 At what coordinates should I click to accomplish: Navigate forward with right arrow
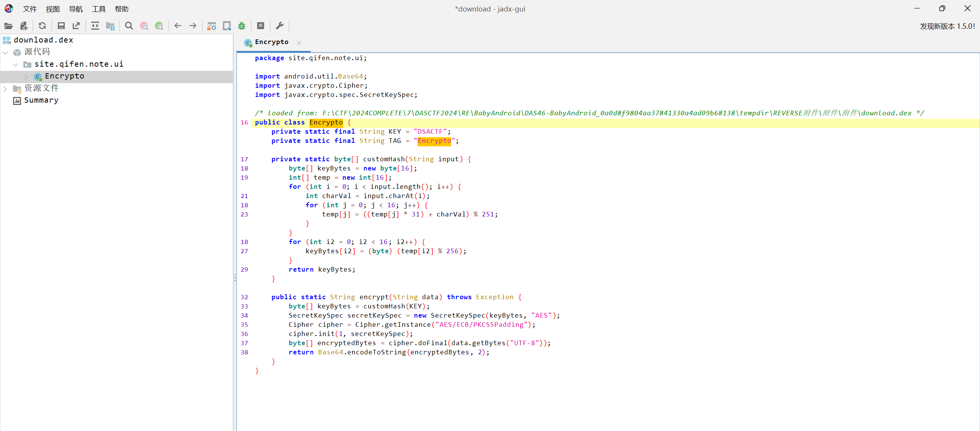pos(193,26)
